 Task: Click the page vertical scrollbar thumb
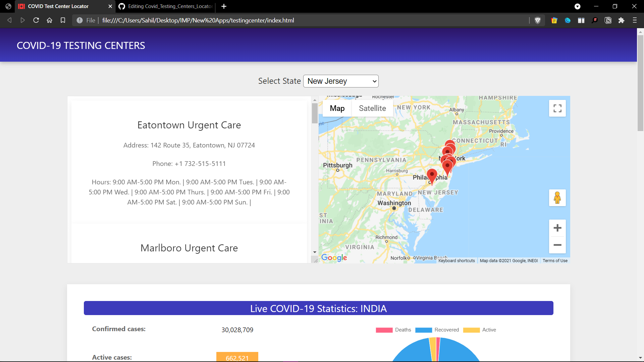[x=640, y=83]
